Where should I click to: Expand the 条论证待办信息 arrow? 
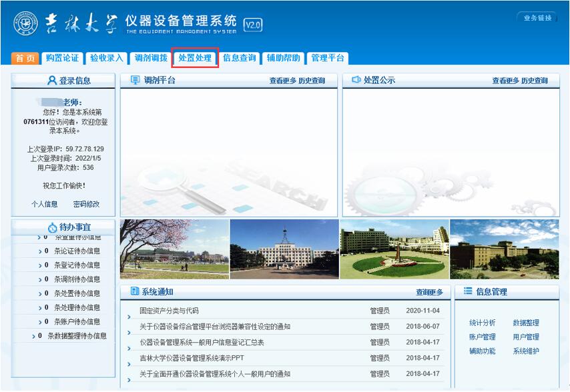pos(40,251)
